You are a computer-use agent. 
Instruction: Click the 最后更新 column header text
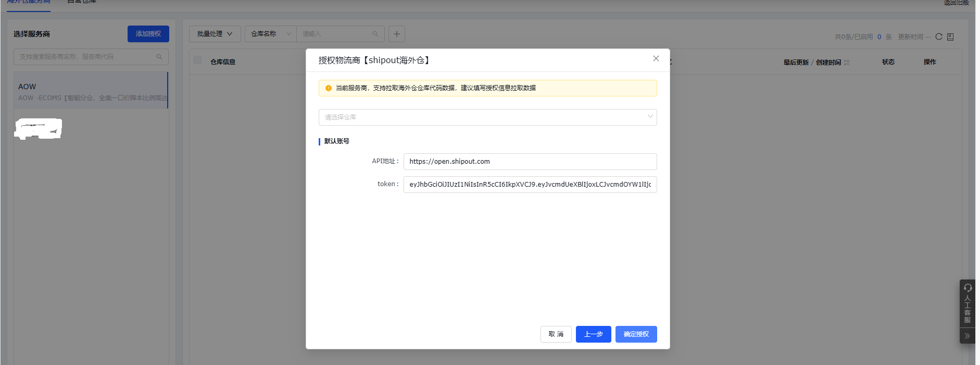[796, 63]
